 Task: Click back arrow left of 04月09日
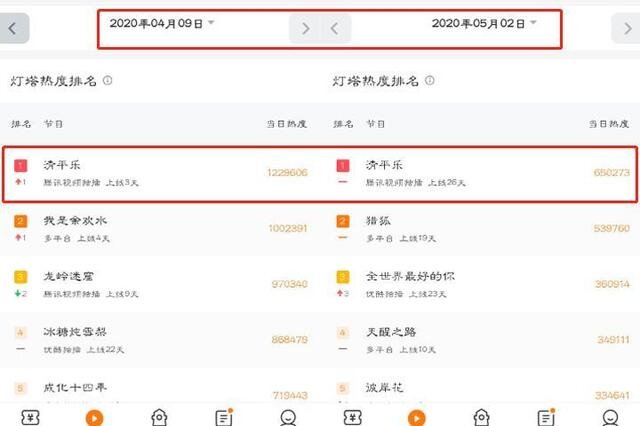click(14, 28)
